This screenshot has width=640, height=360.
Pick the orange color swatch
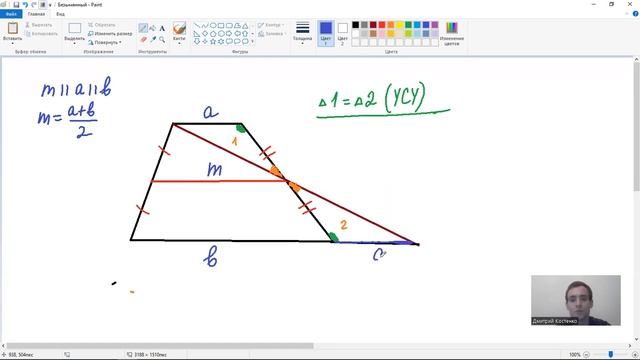click(x=391, y=25)
